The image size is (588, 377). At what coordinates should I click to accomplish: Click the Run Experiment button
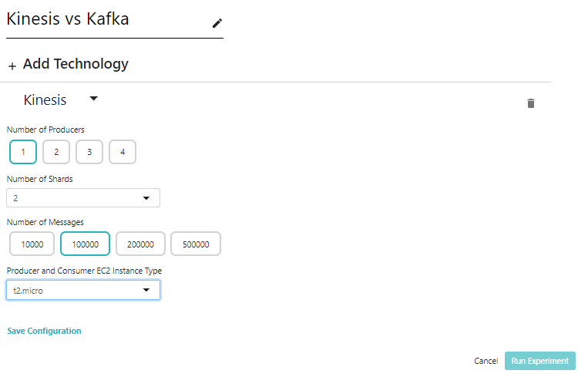pos(539,361)
